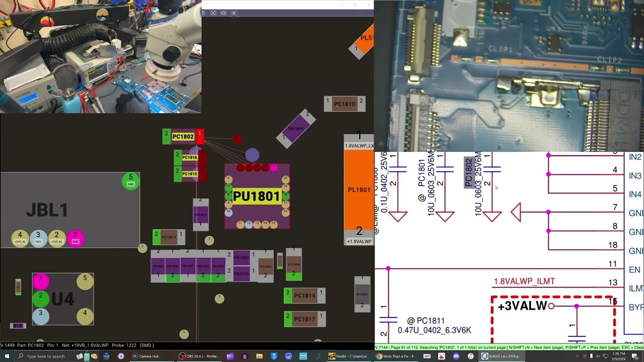The image size is (644, 362).
Task: Click part PC1810 on the boardview
Action: click(344, 104)
